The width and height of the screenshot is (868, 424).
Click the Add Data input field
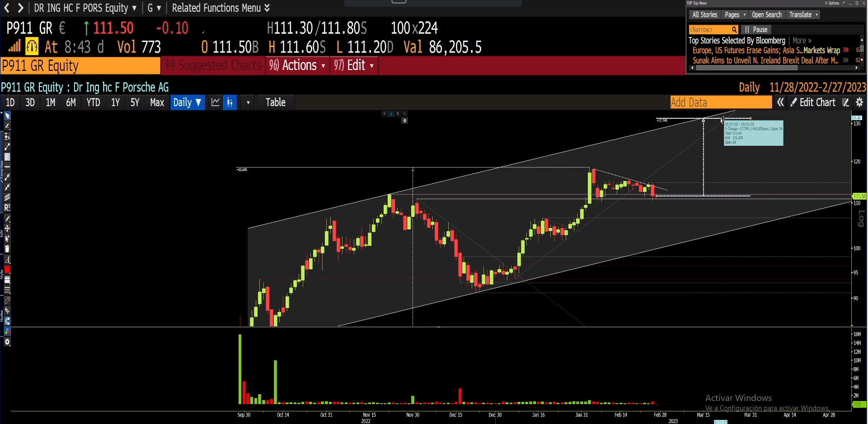tap(721, 103)
